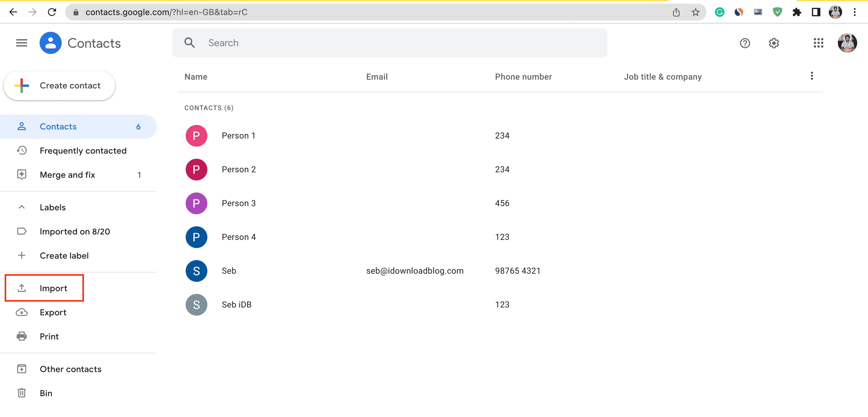
Task: Click the Email column header
Action: pos(377,77)
